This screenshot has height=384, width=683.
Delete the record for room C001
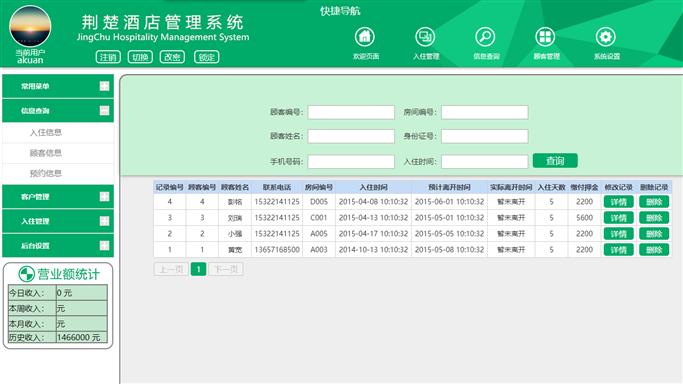tap(654, 218)
